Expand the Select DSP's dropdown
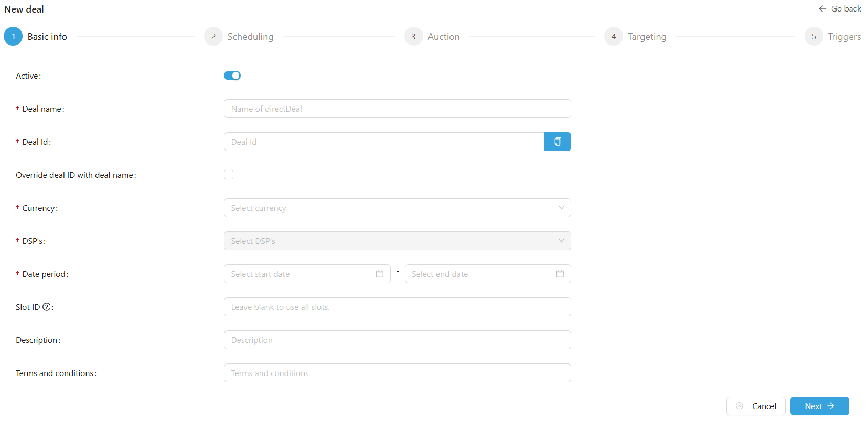Viewport: 868px width, 439px height. pos(397,241)
